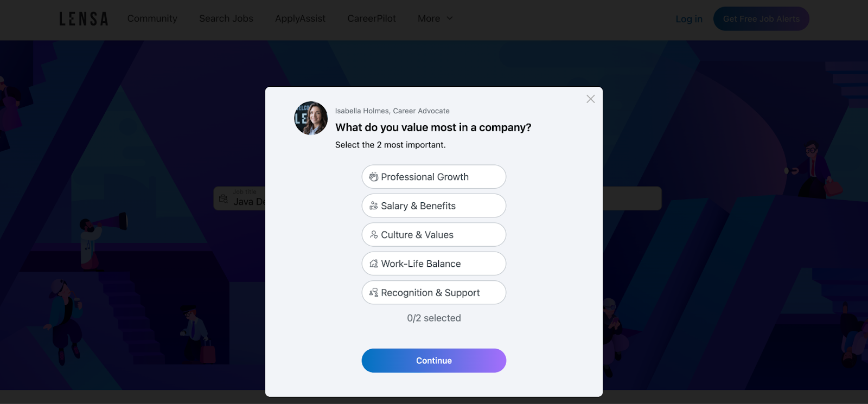Open the ApplyAssist page
The height and width of the screenshot is (404, 868).
(300, 18)
